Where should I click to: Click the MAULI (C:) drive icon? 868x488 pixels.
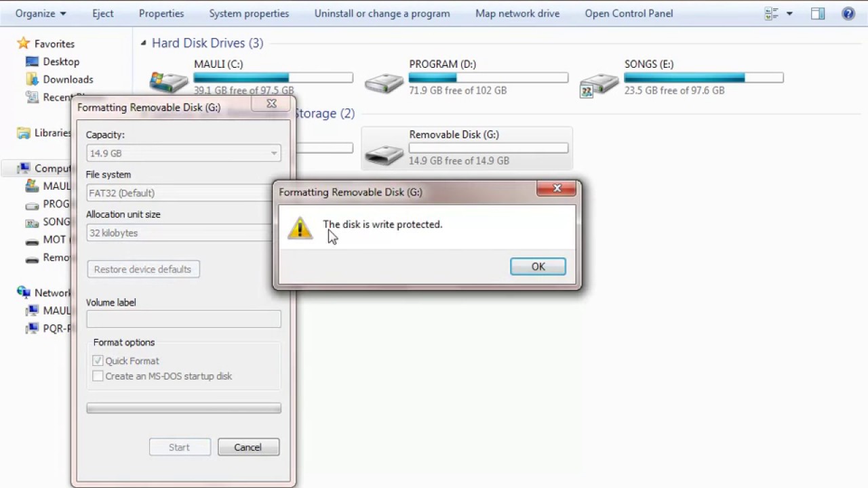169,83
